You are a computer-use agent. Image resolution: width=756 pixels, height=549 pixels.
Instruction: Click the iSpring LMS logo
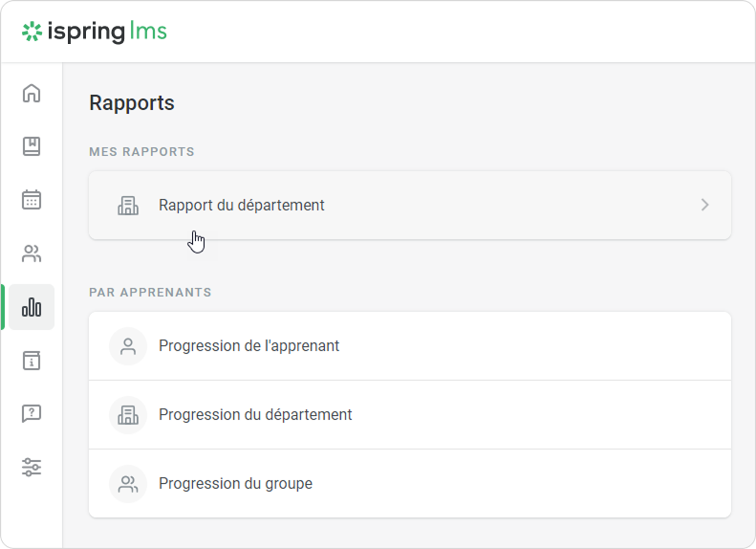click(x=95, y=32)
